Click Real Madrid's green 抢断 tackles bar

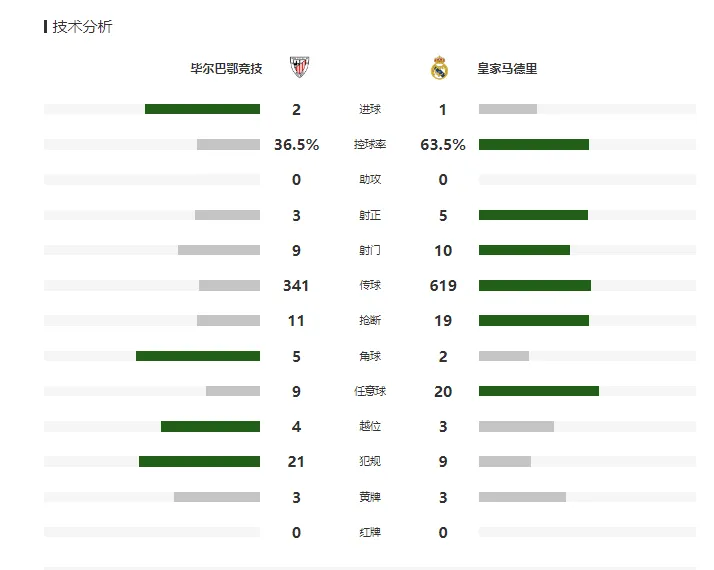[534, 321]
